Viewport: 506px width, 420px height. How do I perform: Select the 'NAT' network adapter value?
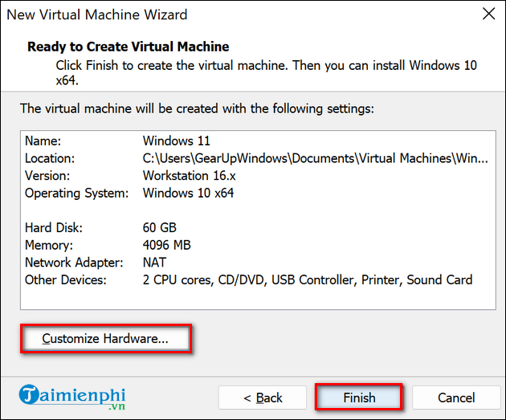tap(154, 263)
